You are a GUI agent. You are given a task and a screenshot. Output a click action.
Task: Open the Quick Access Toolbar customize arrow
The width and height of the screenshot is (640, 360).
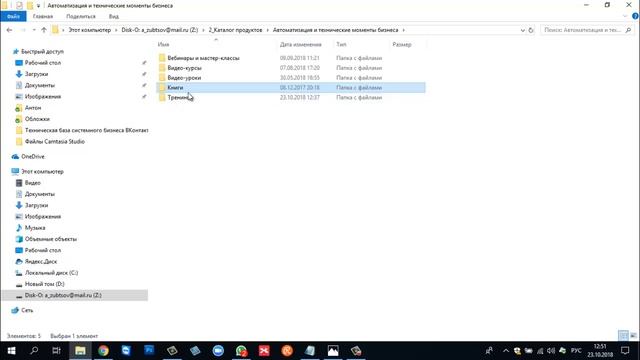[x=38, y=6]
